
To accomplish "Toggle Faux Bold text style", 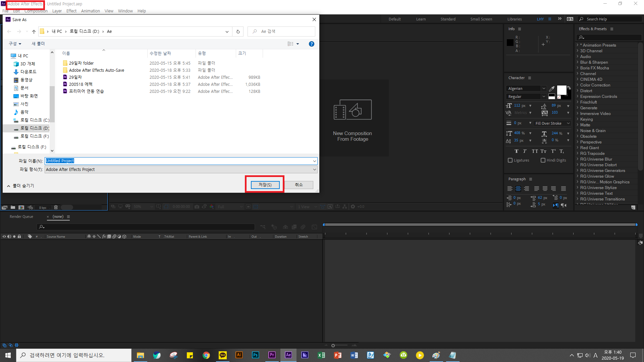I will 517,152.
